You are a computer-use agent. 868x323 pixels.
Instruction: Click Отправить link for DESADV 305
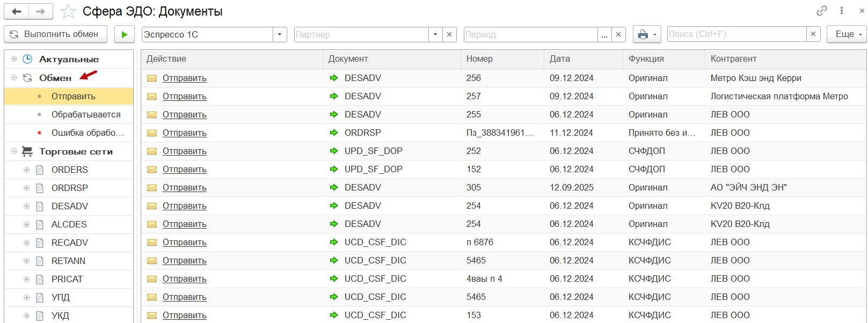coord(184,187)
